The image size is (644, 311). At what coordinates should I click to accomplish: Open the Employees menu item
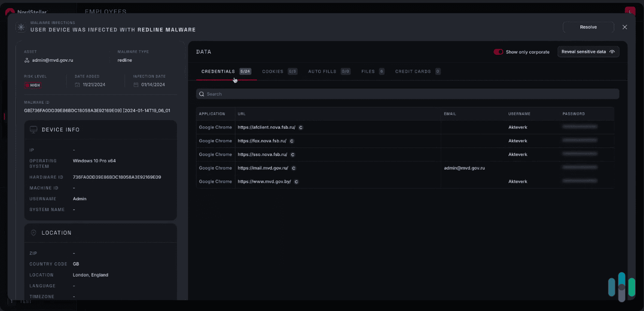click(x=105, y=12)
